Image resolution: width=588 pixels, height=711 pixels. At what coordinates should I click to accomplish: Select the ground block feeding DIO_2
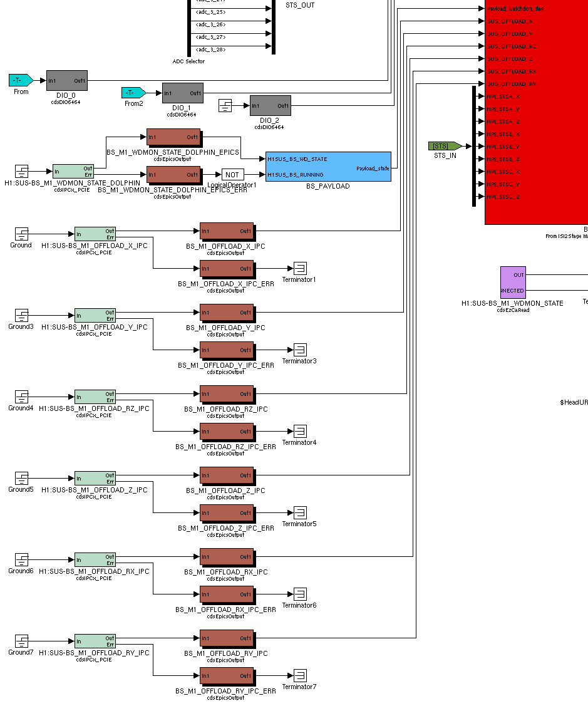pyautogui.click(x=225, y=106)
